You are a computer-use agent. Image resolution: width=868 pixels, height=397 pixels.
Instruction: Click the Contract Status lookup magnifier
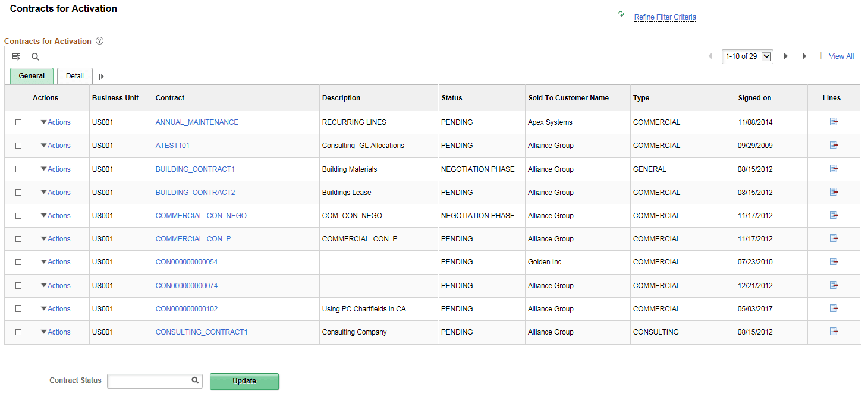tap(195, 380)
